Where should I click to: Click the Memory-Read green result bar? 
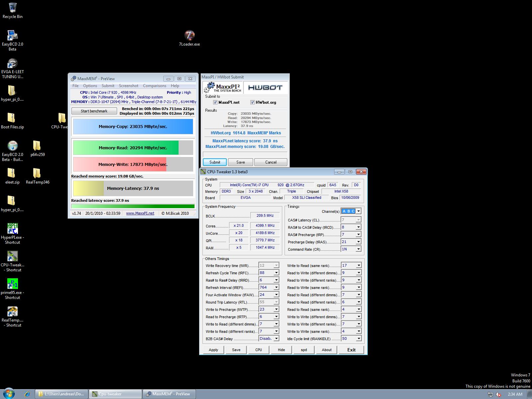click(x=133, y=148)
